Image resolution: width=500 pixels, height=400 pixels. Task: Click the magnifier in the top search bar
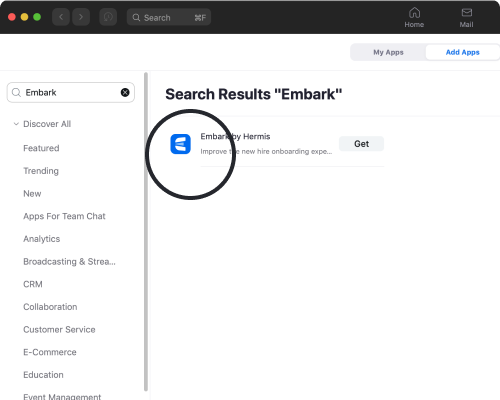click(136, 17)
